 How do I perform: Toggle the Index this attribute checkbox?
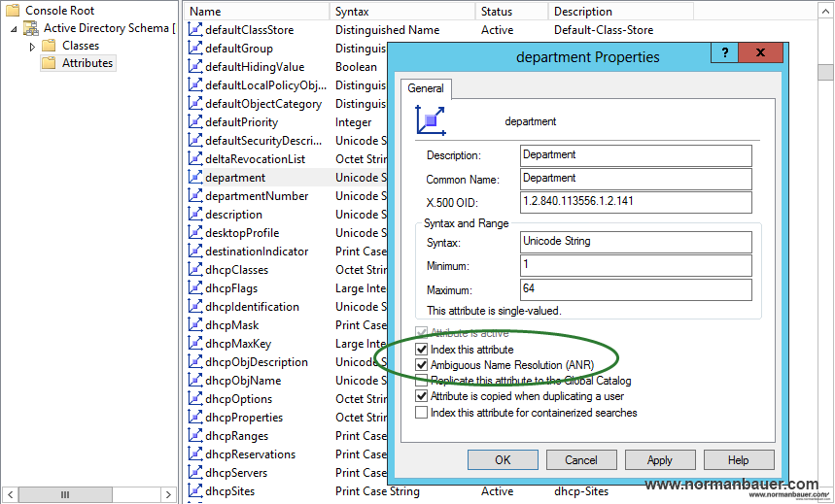421,350
